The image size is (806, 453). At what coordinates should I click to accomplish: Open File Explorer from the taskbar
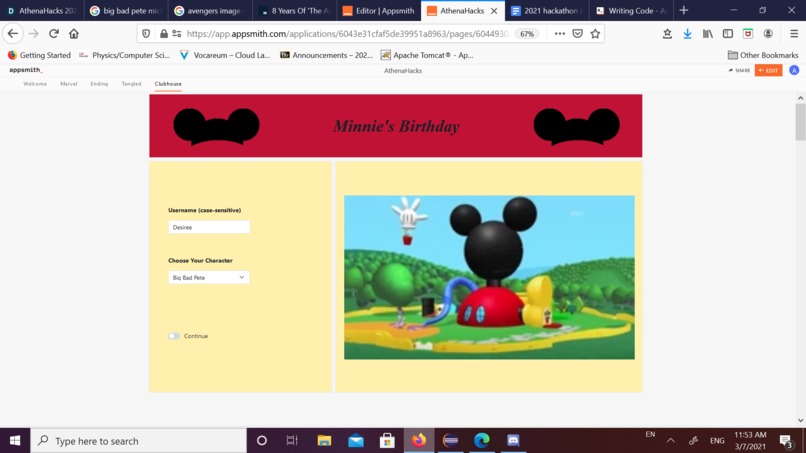coord(324,441)
